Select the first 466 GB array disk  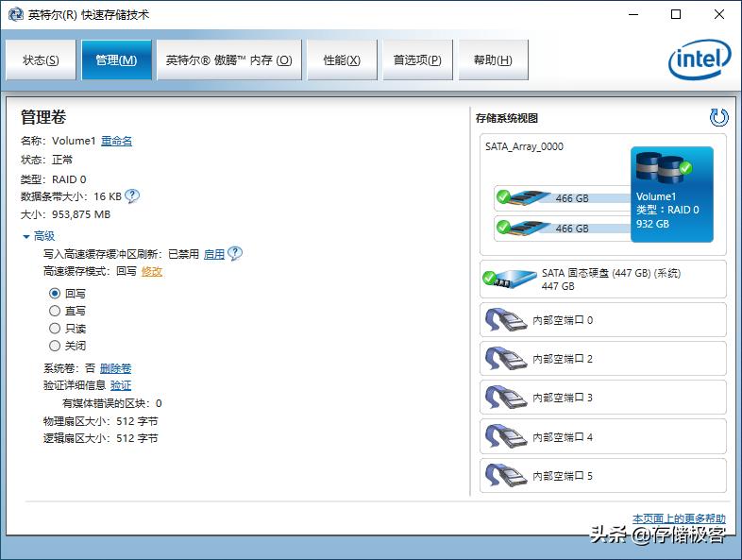tap(563, 198)
